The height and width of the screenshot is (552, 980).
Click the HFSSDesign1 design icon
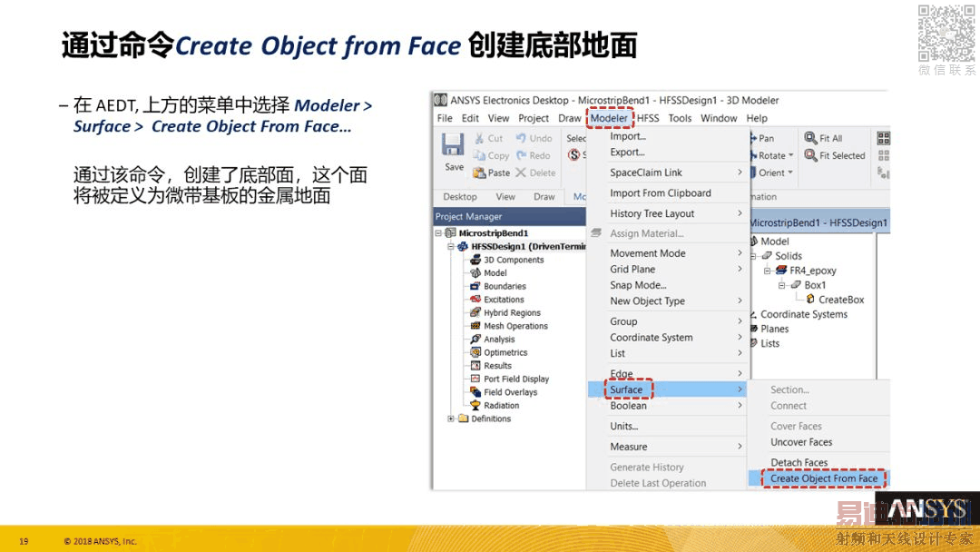point(463,246)
